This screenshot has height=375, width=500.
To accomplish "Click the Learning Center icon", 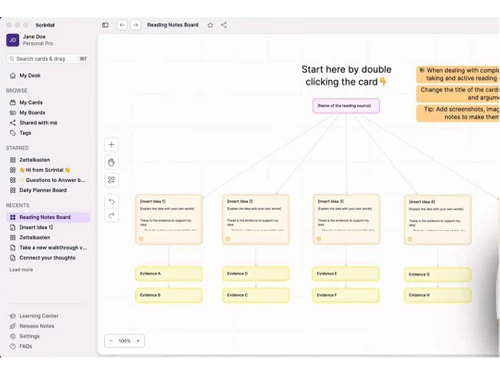I will click(13, 316).
